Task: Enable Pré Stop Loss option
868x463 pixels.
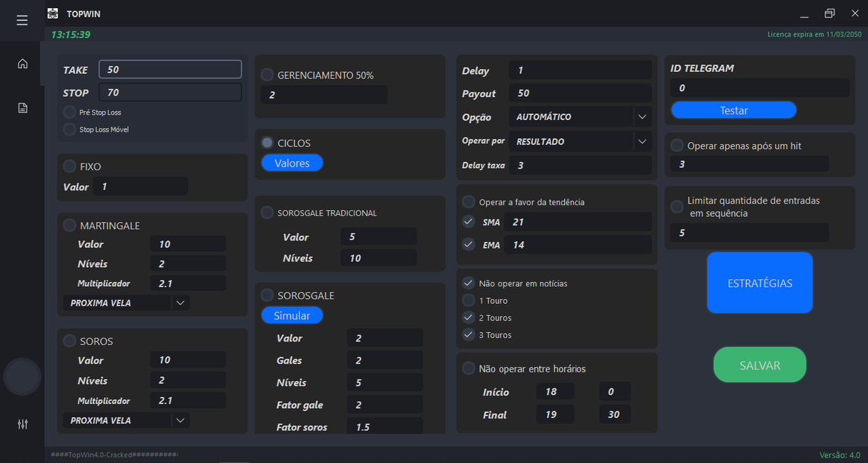Action: tap(69, 112)
